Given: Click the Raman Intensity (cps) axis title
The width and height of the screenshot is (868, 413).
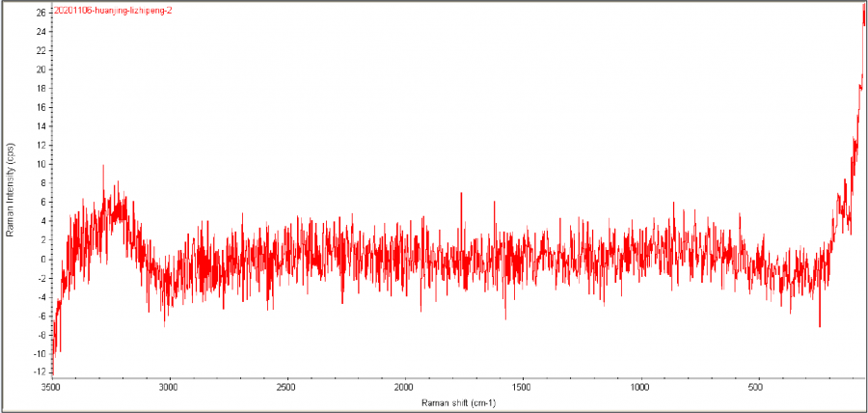Looking at the screenshot, I should point(10,190).
